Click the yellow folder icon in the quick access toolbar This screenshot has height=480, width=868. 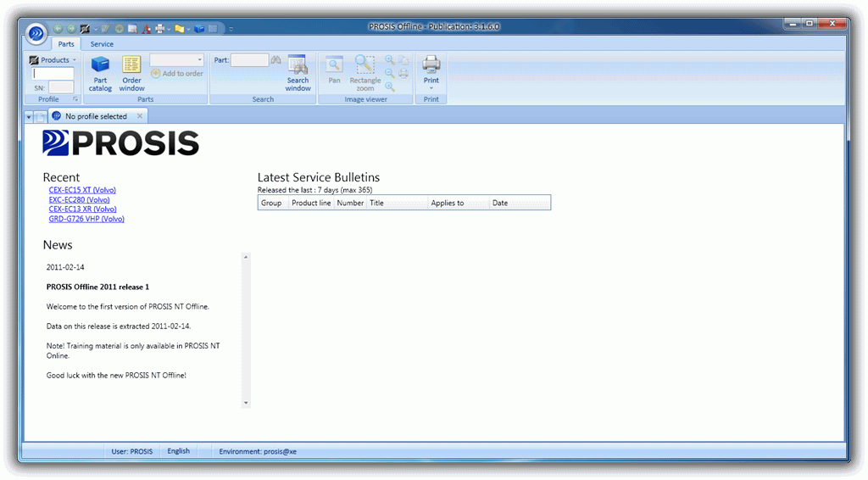tap(180, 29)
